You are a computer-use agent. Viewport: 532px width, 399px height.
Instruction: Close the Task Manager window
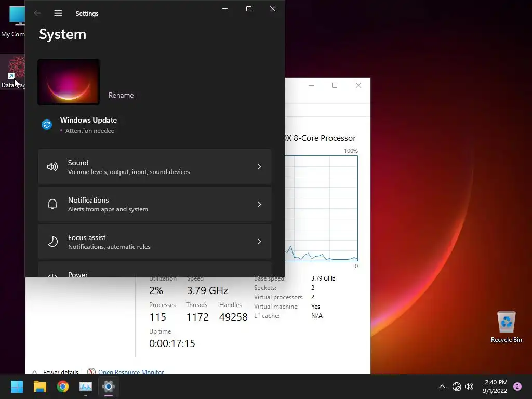(x=358, y=86)
